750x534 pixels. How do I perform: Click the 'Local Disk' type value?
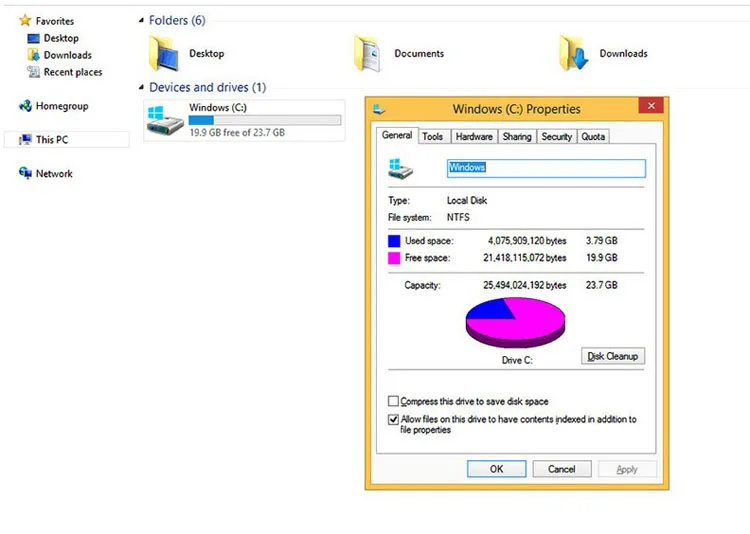pos(467,200)
